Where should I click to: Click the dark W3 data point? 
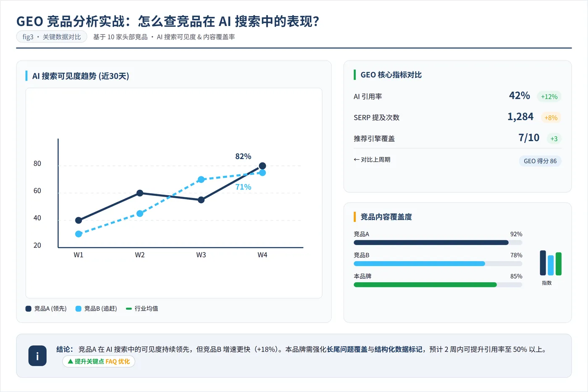pyautogui.click(x=201, y=200)
